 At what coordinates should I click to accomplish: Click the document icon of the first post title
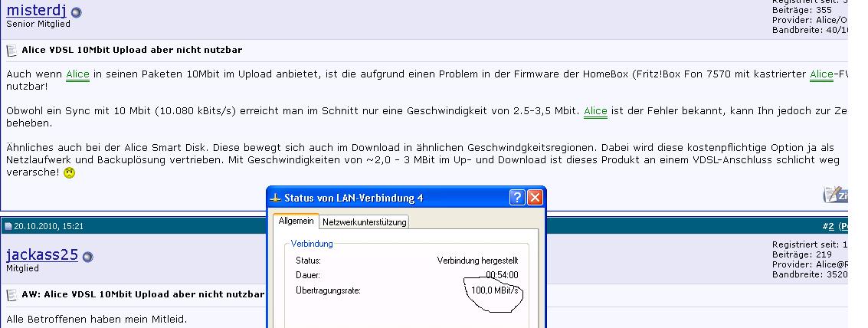(12, 51)
